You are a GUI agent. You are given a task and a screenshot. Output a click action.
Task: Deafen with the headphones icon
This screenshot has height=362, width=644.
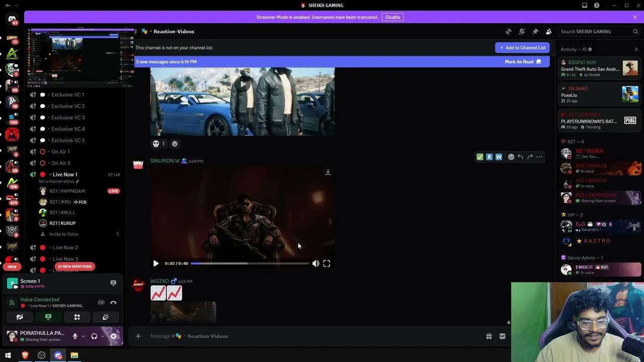point(94,336)
